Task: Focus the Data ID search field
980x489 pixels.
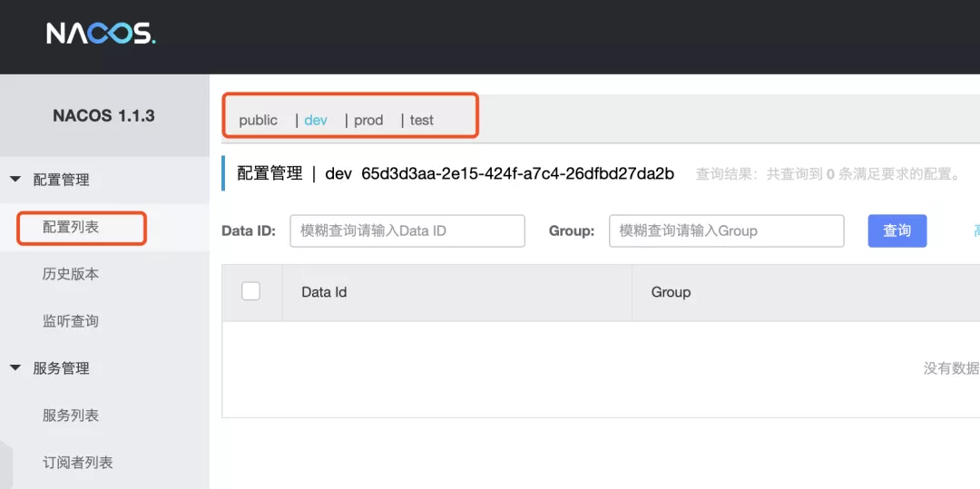Action: click(x=407, y=231)
